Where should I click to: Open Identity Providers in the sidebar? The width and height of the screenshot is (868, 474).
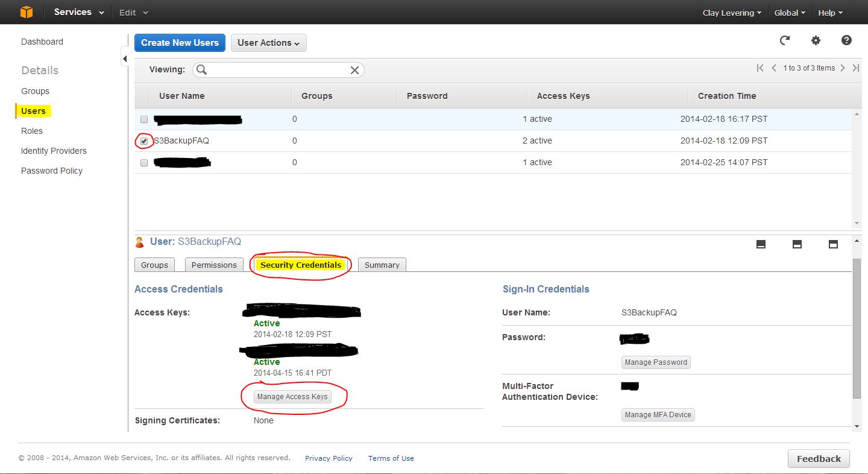[x=54, y=151]
